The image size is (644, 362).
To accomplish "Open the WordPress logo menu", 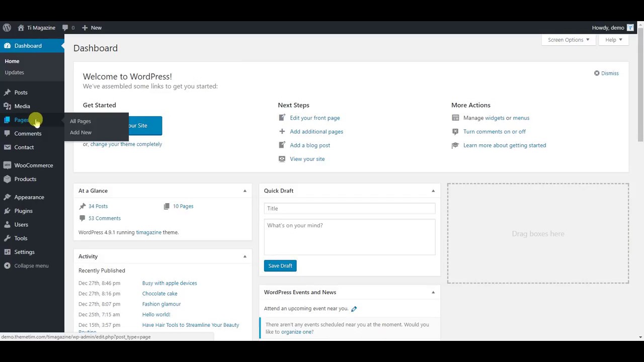I will [x=7, y=28].
